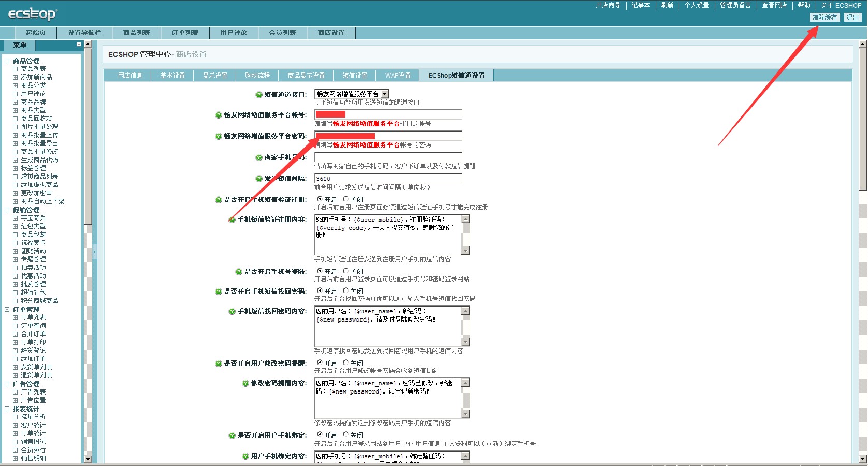
Task: Collapse the 商品管理 tree section
Action: (7, 61)
